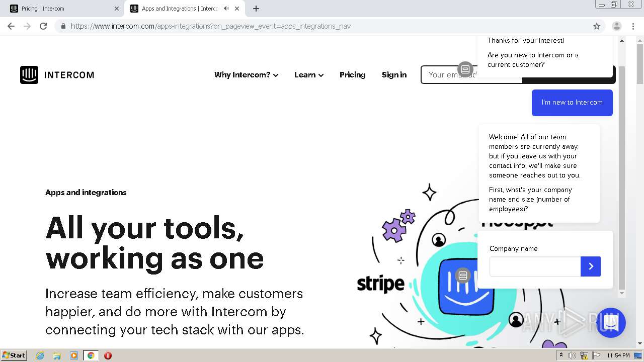Open Internet Explorer from taskbar
This screenshot has height=362, width=644.
40,355
